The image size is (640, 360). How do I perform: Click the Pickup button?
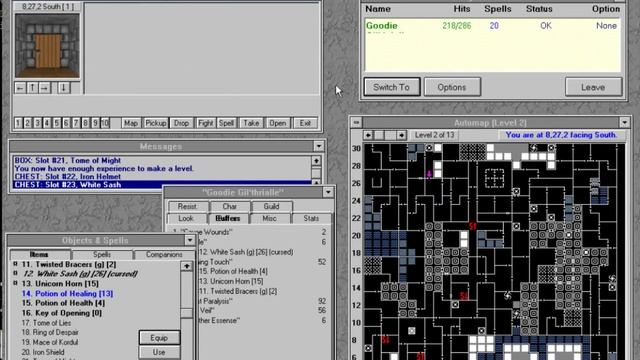tap(156, 123)
